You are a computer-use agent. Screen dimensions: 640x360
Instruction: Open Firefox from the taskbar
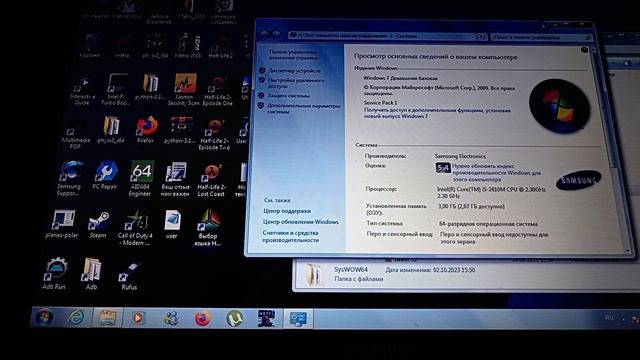coord(202,318)
